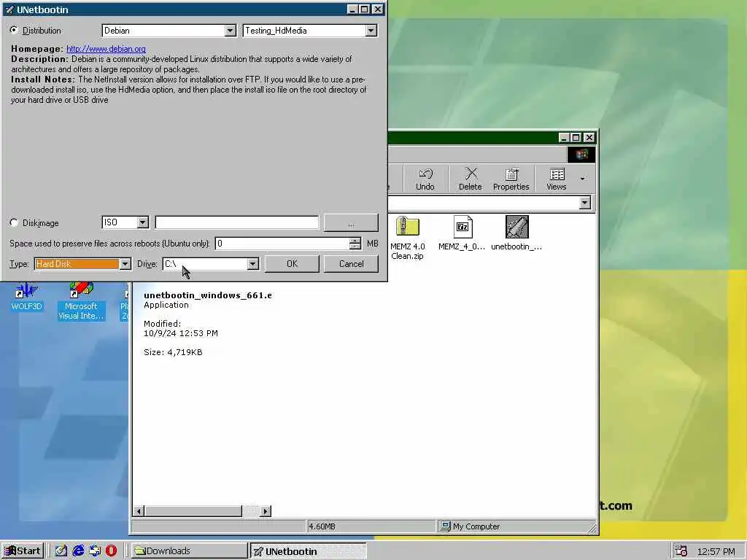This screenshot has height=560, width=747.
Task: Open the Testing_HdMedia version dropdown
Action: pyautogui.click(x=371, y=31)
